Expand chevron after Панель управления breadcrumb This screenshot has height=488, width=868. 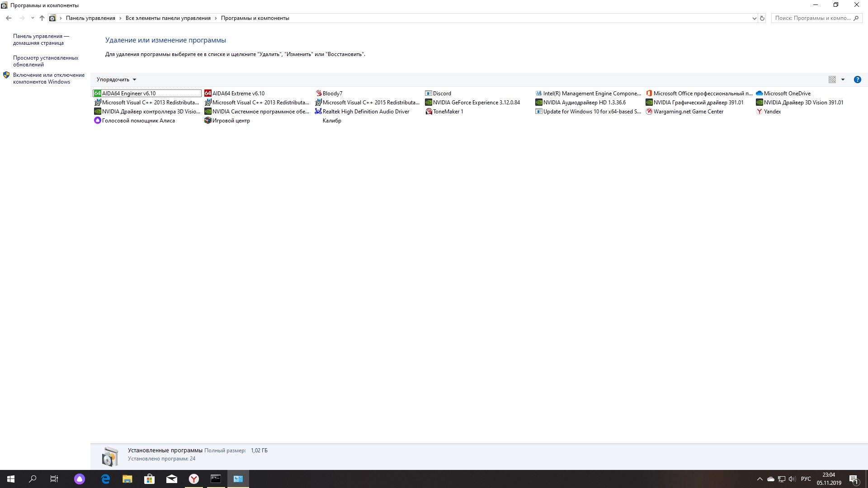pos(120,19)
